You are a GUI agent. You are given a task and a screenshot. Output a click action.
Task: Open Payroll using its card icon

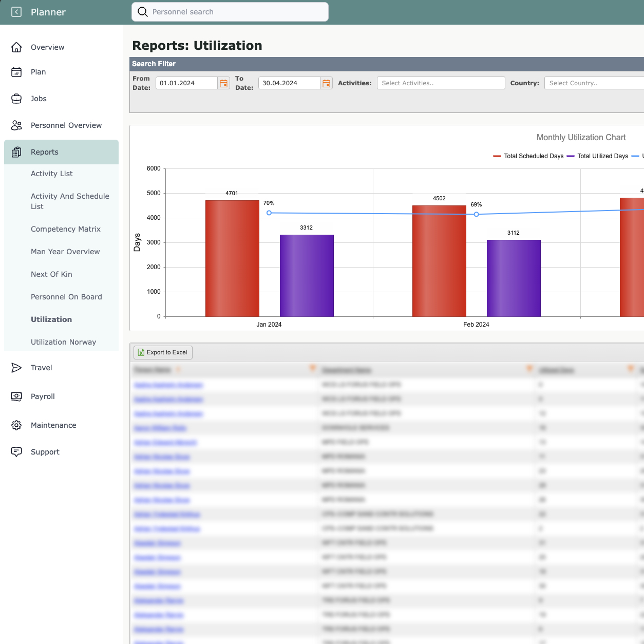tap(16, 396)
